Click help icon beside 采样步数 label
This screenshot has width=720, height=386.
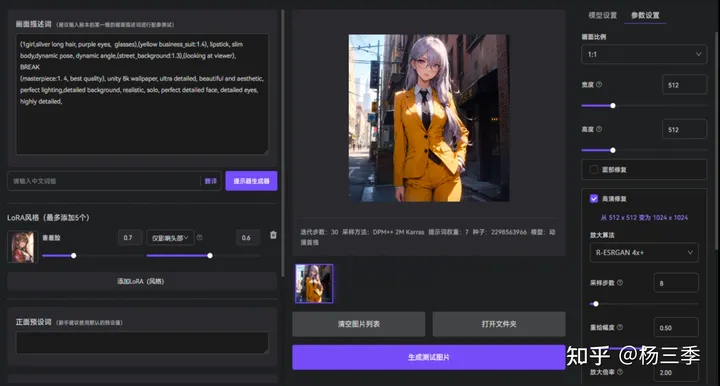(x=620, y=283)
